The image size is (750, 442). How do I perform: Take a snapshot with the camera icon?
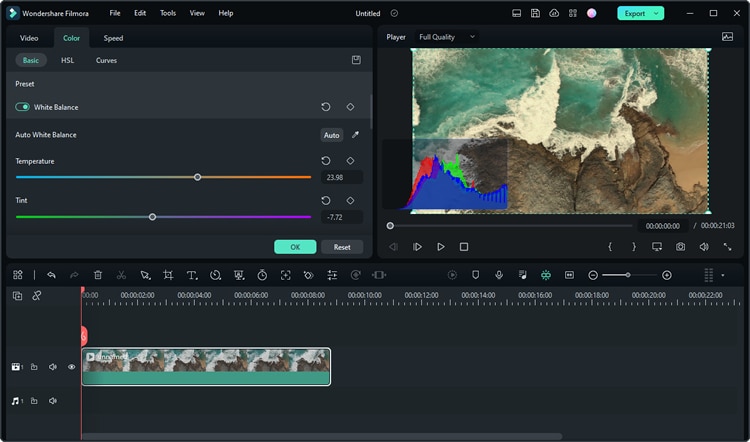click(680, 247)
